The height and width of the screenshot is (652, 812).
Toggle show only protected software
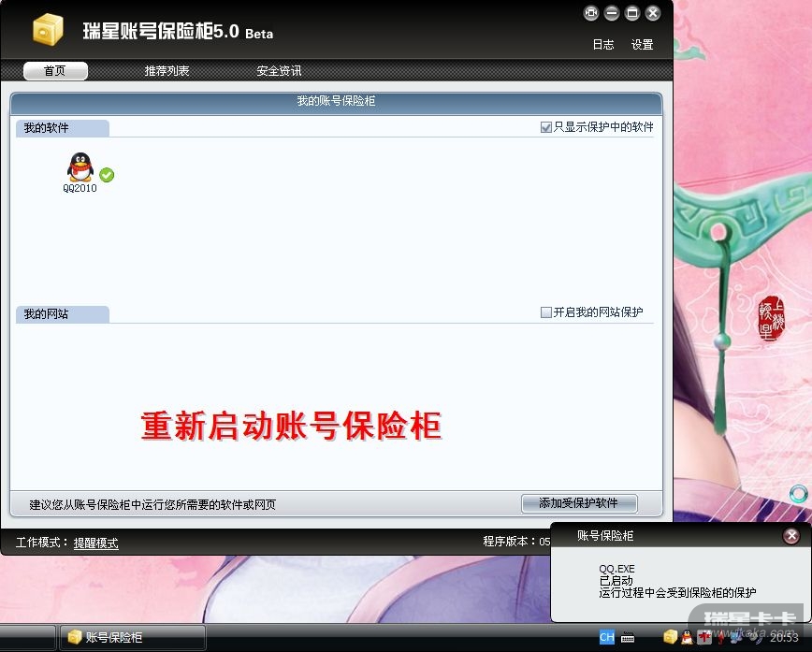(x=545, y=127)
